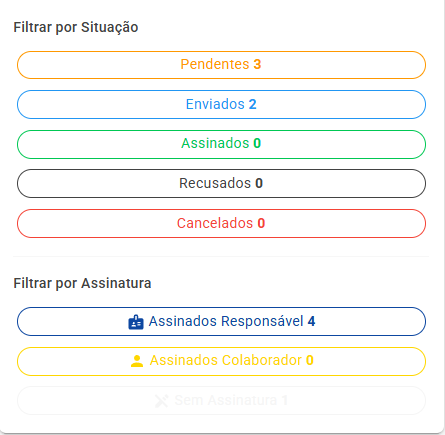Click the crossed pen icon on Sem Assinatura

162,400
